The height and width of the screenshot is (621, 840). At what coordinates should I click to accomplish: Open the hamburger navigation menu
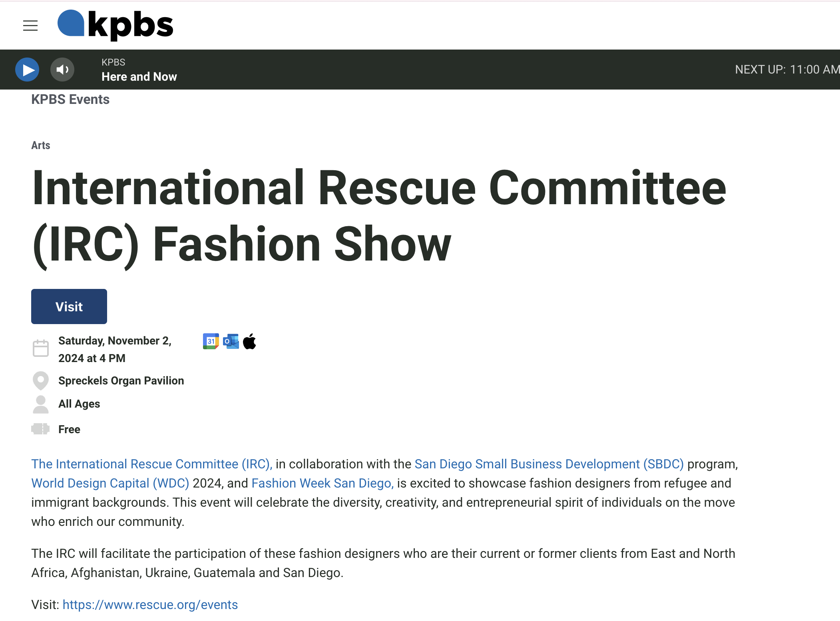click(x=30, y=26)
